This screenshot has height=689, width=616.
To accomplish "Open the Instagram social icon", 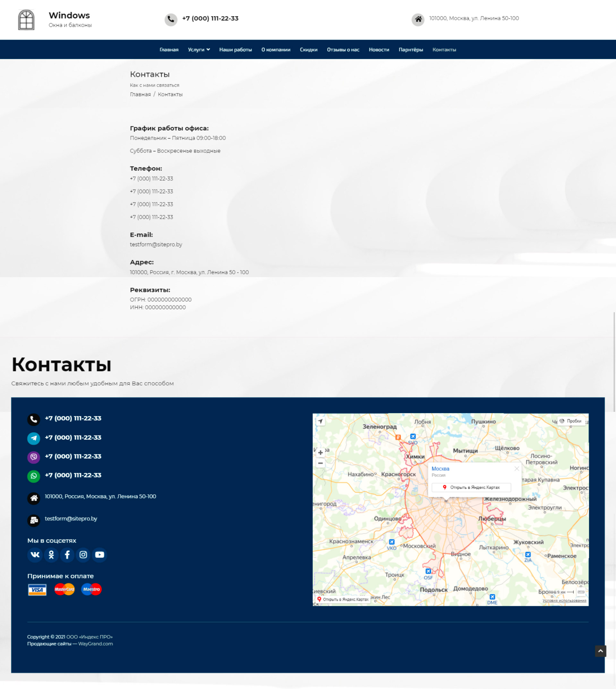I will coord(83,555).
